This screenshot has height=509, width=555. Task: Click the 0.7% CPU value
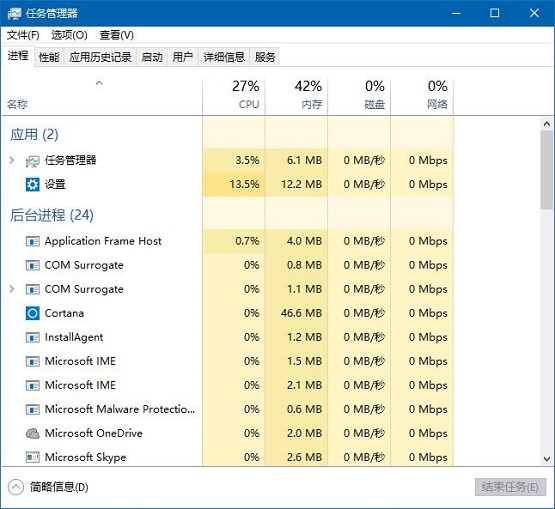coord(247,241)
